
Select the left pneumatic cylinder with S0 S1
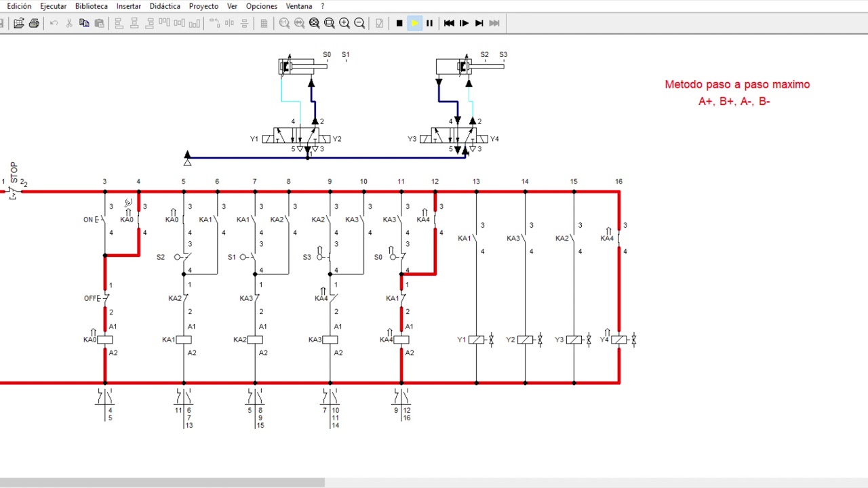coord(303,66)
